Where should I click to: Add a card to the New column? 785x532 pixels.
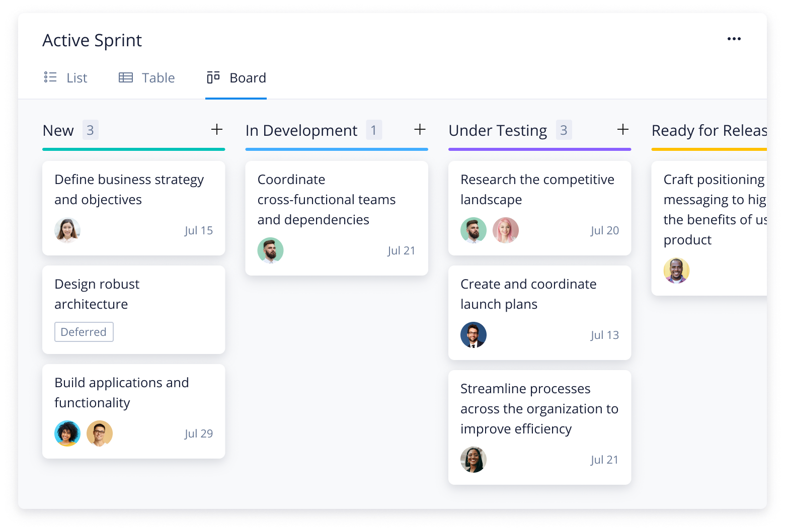[x=217, y=130]
